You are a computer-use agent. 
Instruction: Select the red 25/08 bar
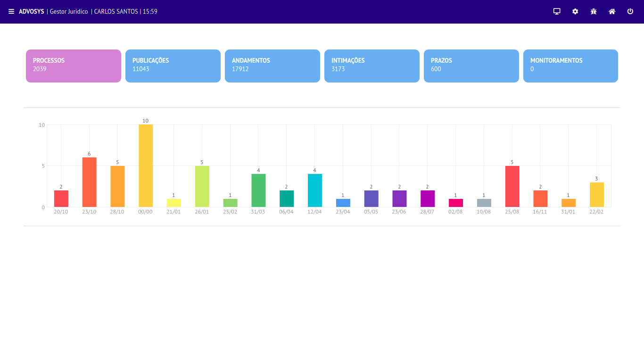pyautogui.click(x=512, y=186)
